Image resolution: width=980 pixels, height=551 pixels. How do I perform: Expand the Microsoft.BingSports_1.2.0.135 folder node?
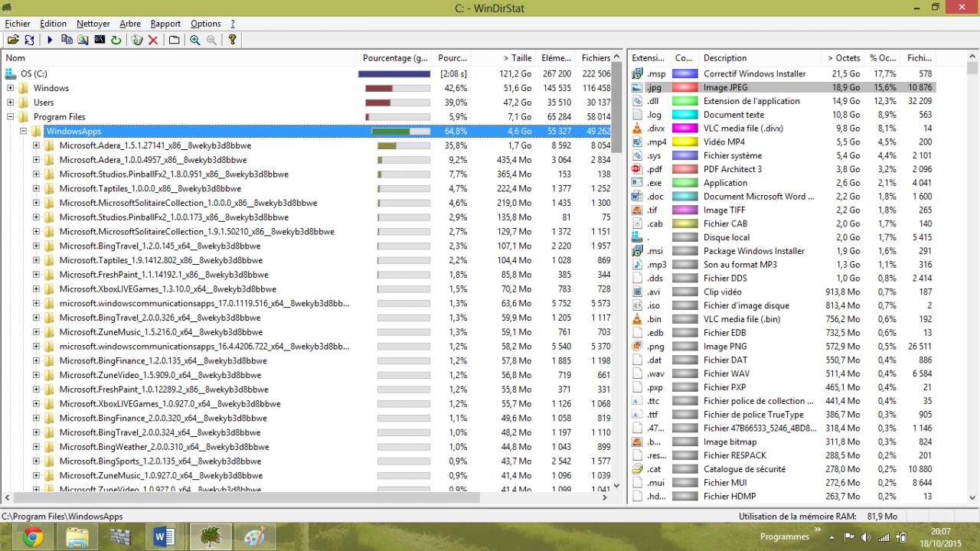click(36, 461)
